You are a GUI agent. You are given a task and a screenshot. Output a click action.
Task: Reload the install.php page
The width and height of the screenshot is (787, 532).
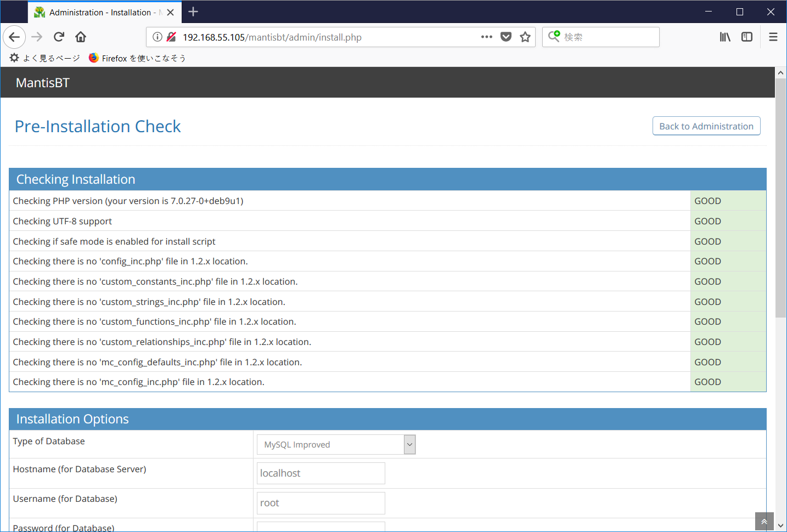tap(58, 37)
